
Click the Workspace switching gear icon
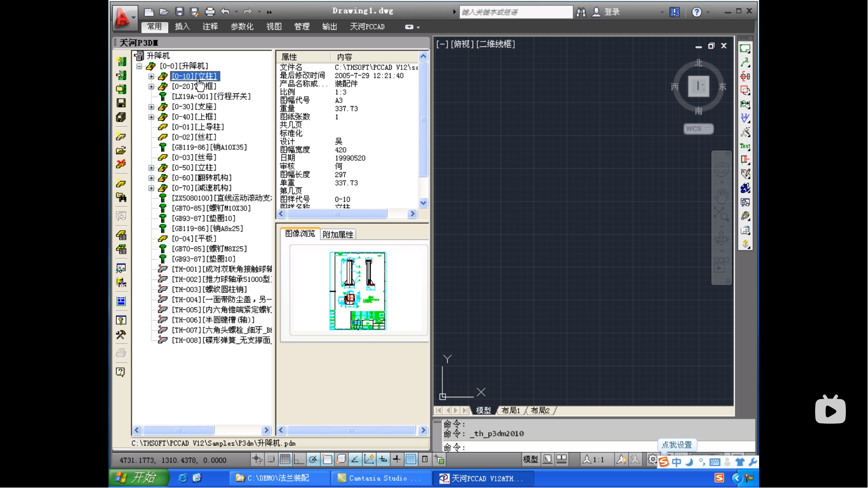tap(652, 460)
